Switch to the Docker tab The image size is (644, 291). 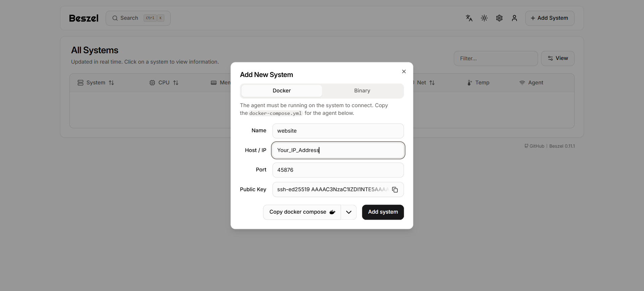(282, 91)
